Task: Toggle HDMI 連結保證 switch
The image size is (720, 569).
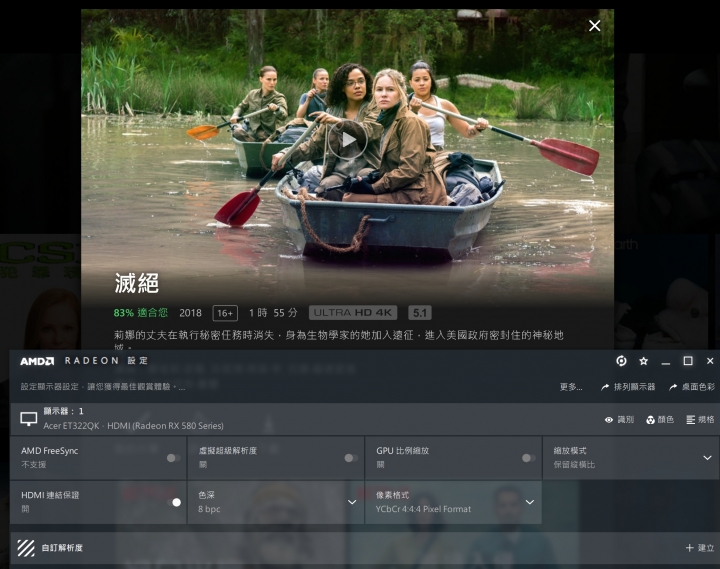Action: [174, 502]
